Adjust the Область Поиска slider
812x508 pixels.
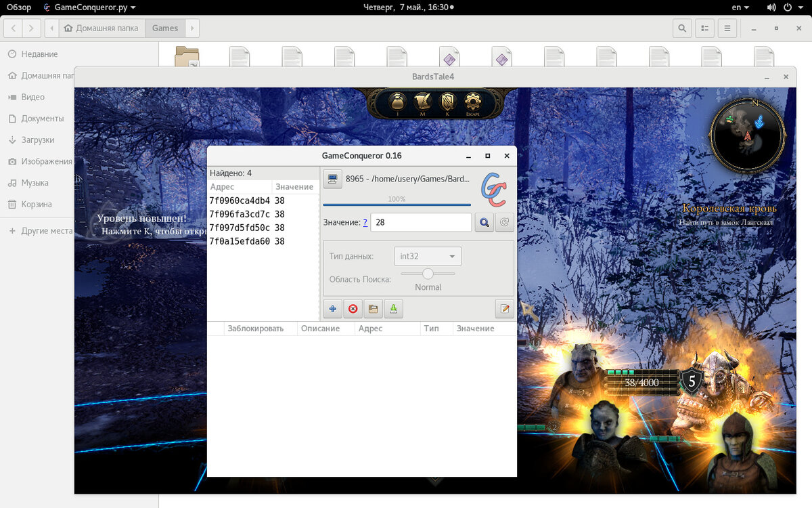(428, 274)
